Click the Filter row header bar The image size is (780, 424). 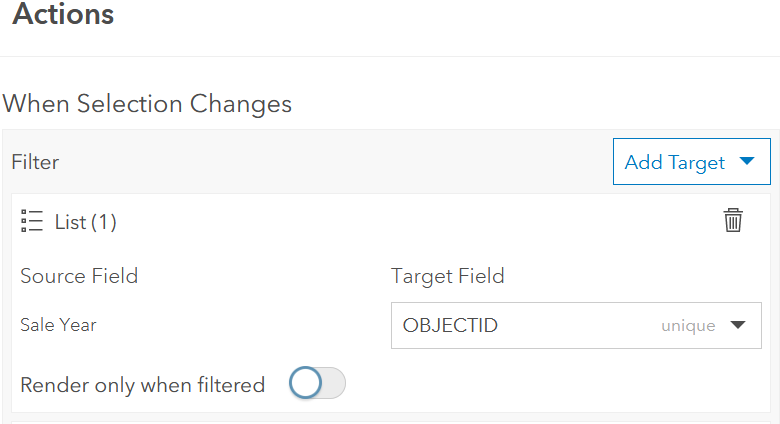300,162
